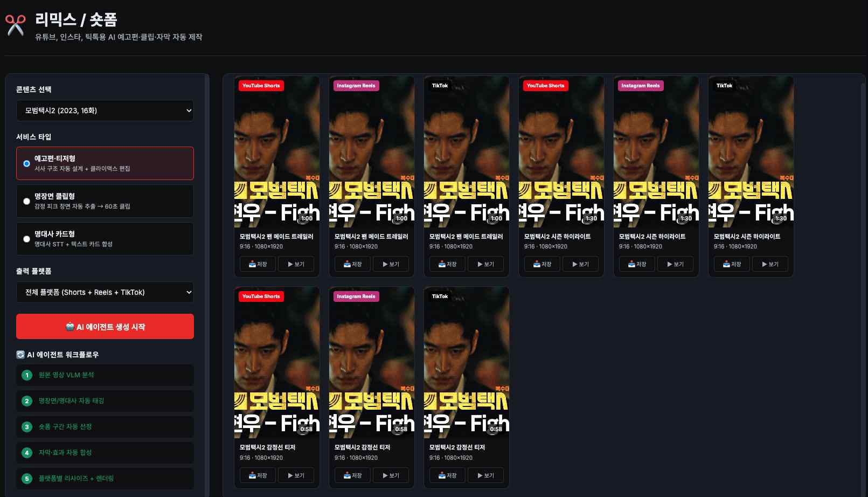Click the 리믹스 / 숏폼 page heading
The height and width of the screenshot is (497, 868).
[x=76, y=20]
